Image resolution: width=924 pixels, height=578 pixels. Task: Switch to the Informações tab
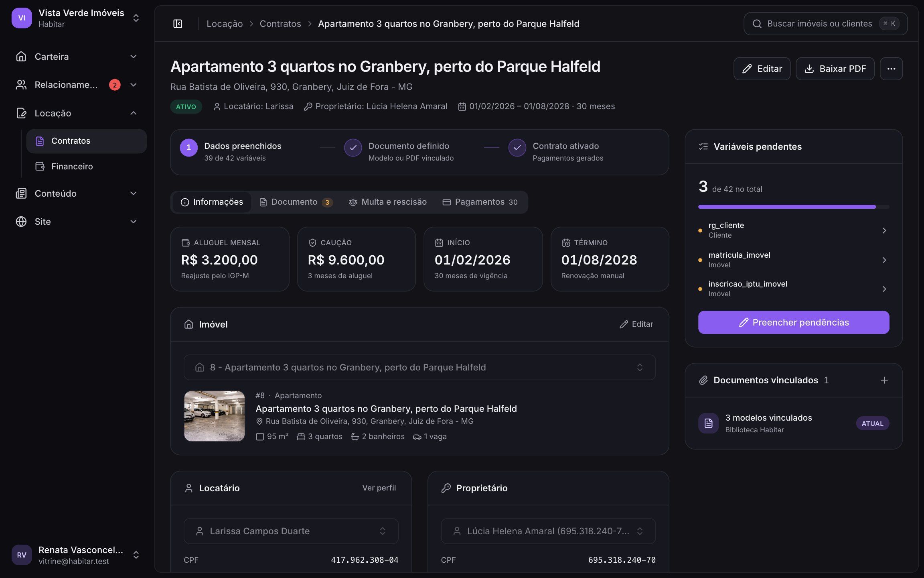(x=212, y=202)
